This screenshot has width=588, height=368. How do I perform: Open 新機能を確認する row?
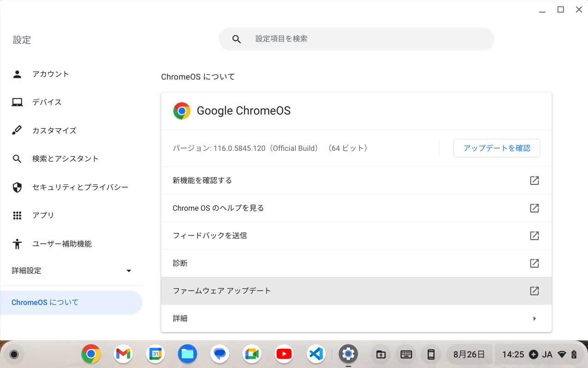[x=356, y=180]
